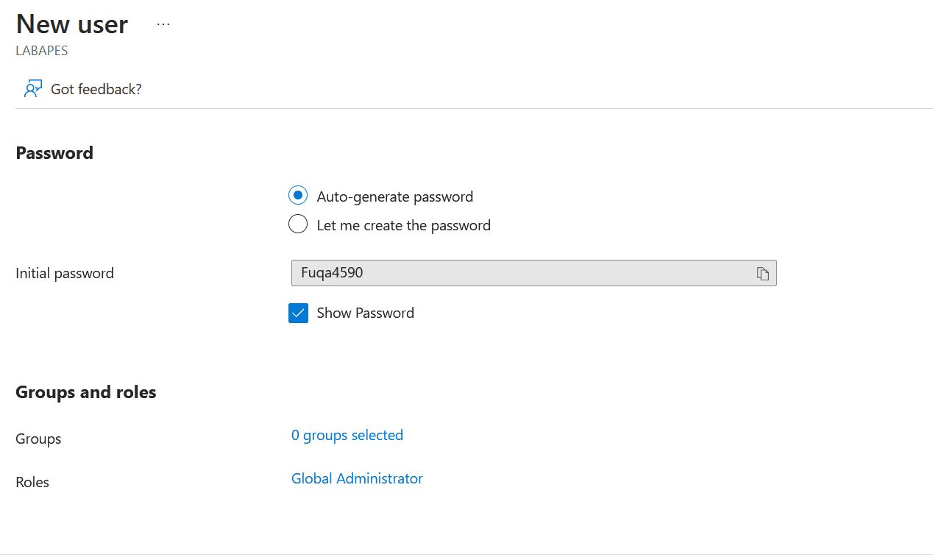Click inside the Initial password field

pos(515,273)
